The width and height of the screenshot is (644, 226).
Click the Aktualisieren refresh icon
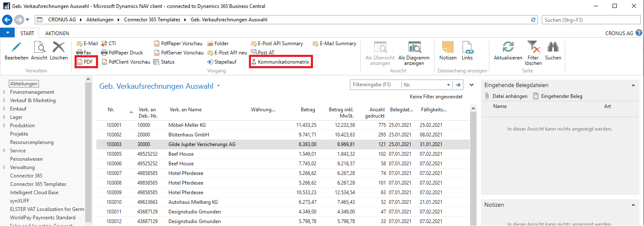tap(508, 47)
